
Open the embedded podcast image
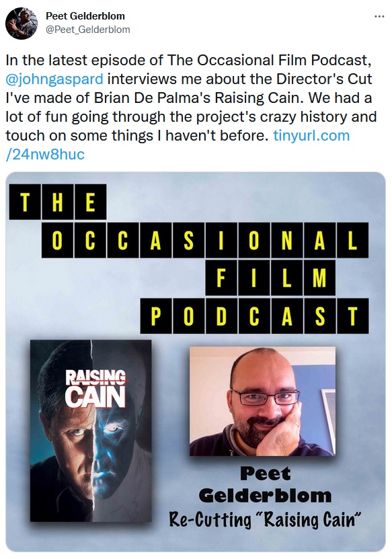coord(196,362)
